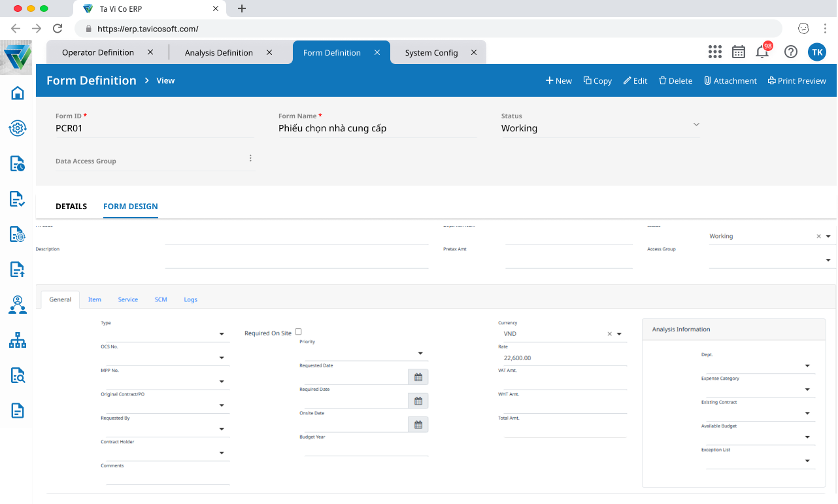Open the gear settings sidebar icon
Image resolution: width=838 pixels, height=504 pixels.
coord(18,128)
